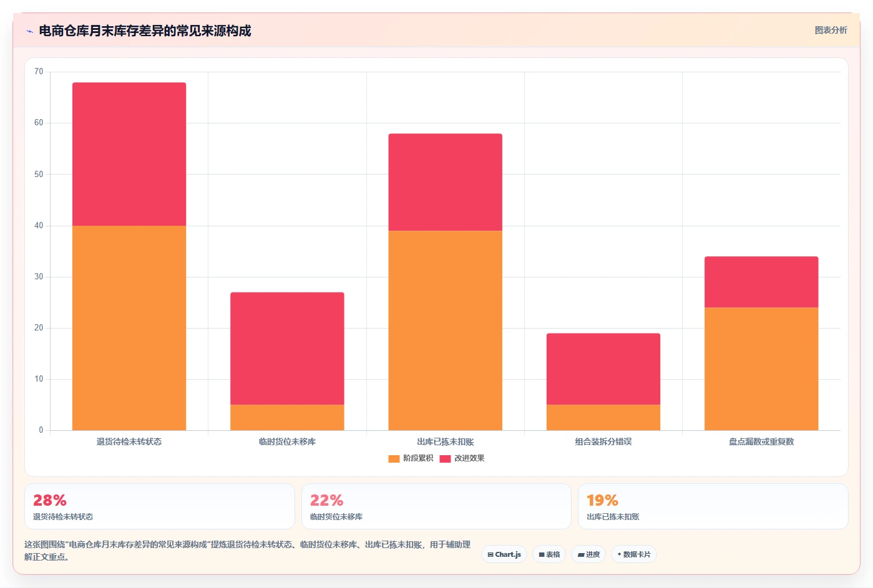The image size is (873, 588).
Task: Open the 28% 退货待检未转状态 card
Action: click(x=160, y=506)
